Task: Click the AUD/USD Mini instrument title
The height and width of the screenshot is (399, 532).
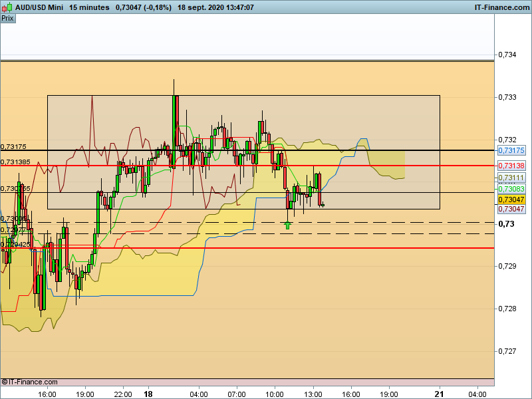Action: tap(39, 7)
